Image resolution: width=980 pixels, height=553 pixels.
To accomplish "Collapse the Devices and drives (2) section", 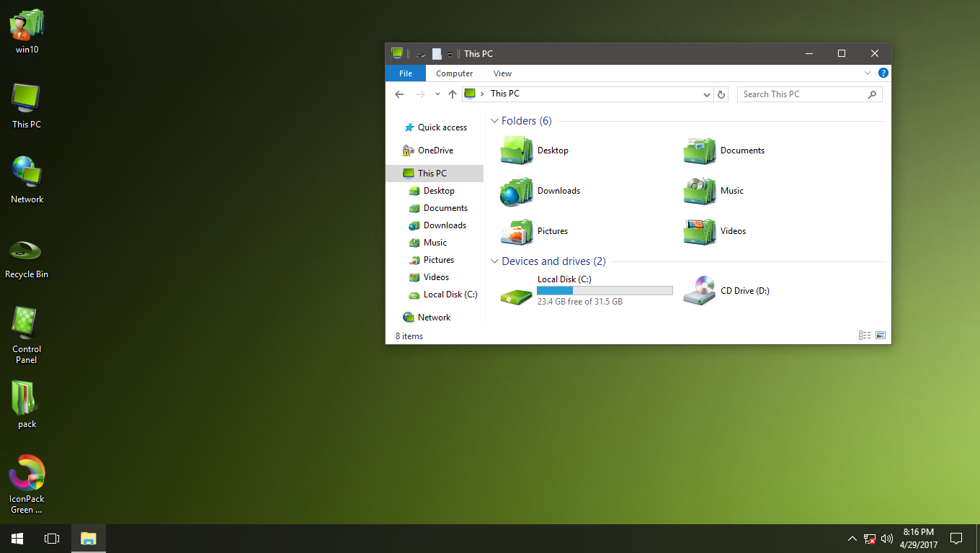I will [494, 261].
